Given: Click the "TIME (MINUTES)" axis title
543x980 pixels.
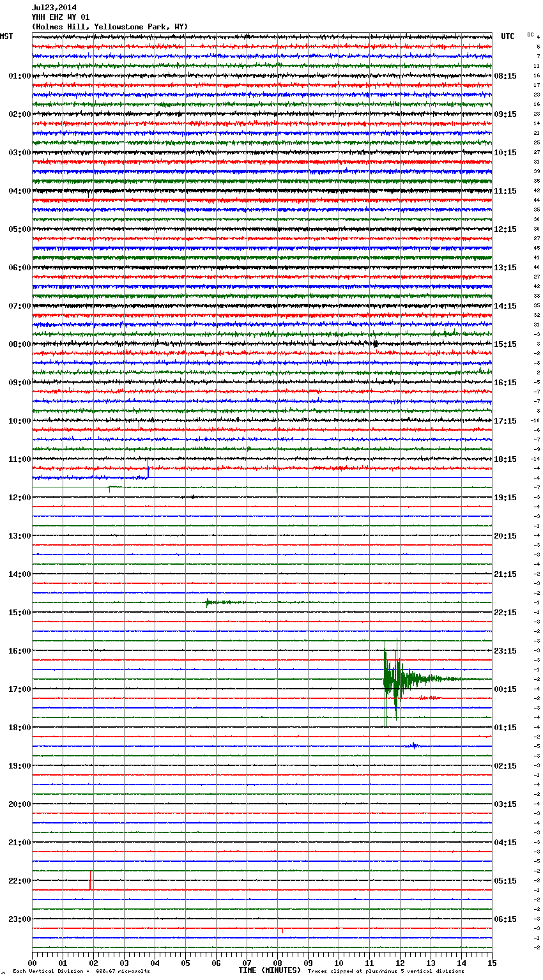Looking at the screenshot, I should coord(270,970).
